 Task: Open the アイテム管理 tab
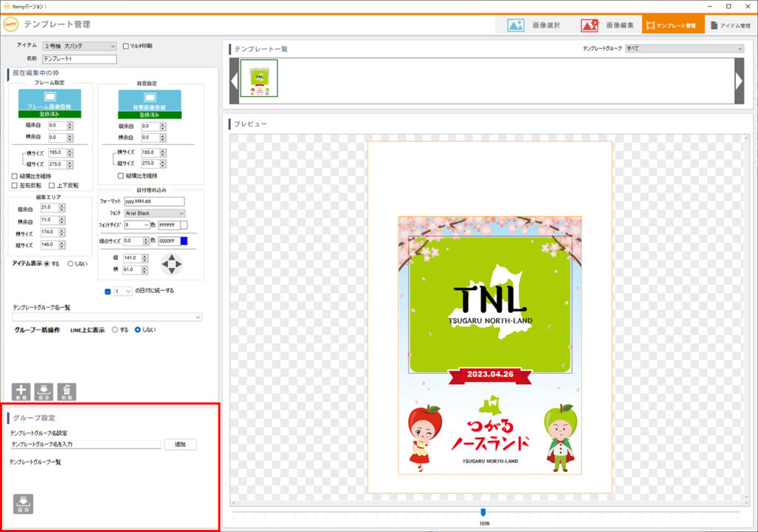[x=729, y=25]
